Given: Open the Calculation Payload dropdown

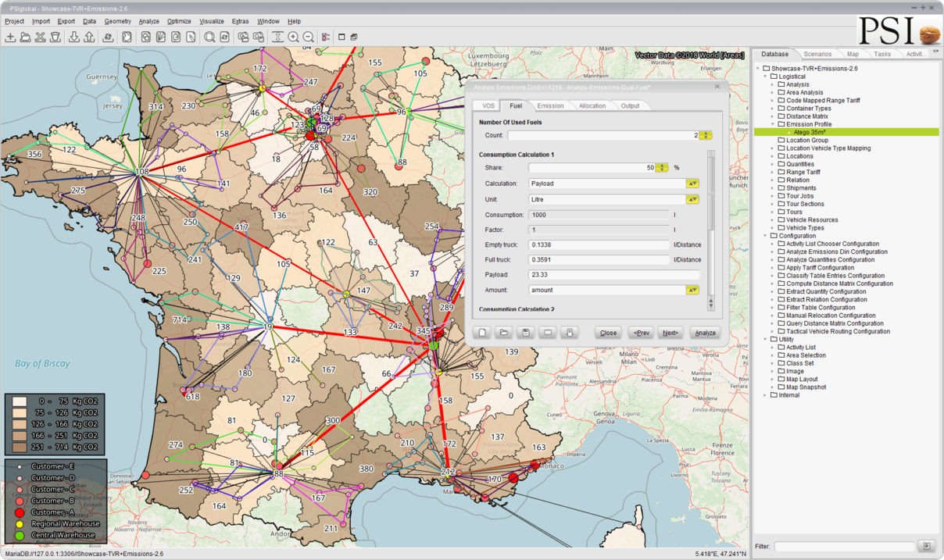Looking at the screenshot, I should click(692, 184).
